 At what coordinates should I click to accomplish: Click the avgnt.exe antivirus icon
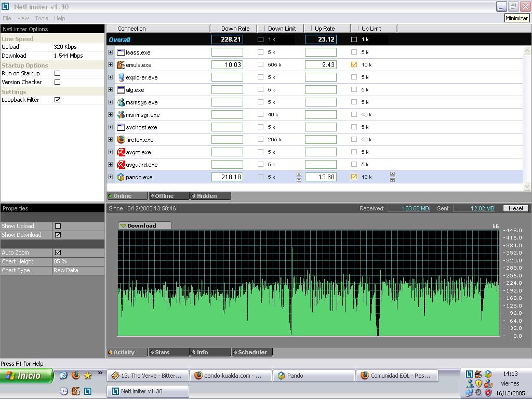coord(121,152)
